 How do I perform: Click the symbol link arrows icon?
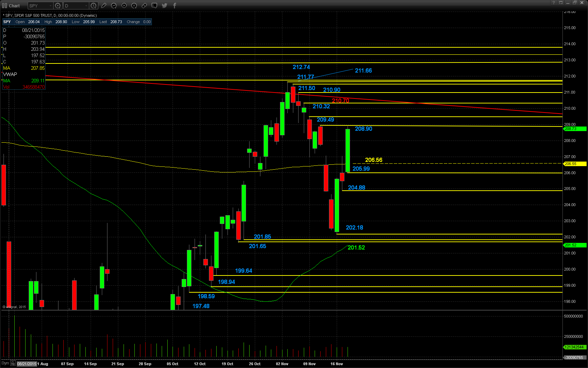click(x=144, y=6)
